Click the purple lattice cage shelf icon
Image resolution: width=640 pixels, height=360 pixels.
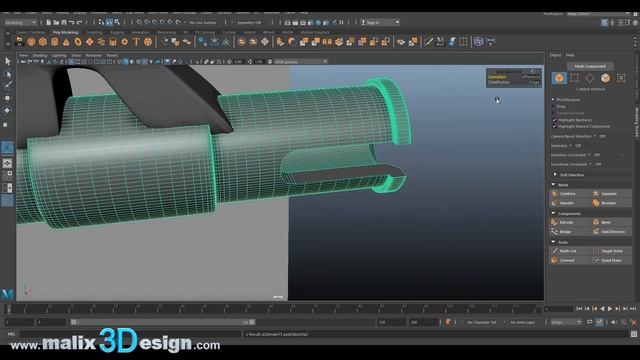(x=478, y=42)
